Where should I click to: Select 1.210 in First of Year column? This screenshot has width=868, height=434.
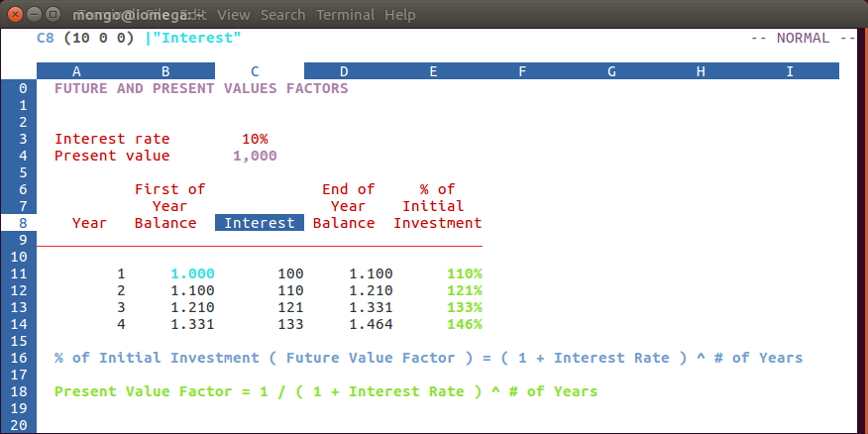[192, 307]
